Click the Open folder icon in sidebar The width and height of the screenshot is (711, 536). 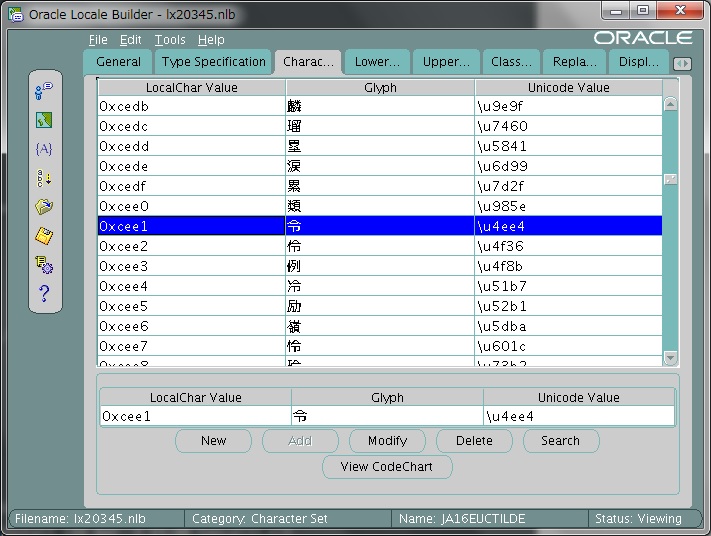pos(44,207)
